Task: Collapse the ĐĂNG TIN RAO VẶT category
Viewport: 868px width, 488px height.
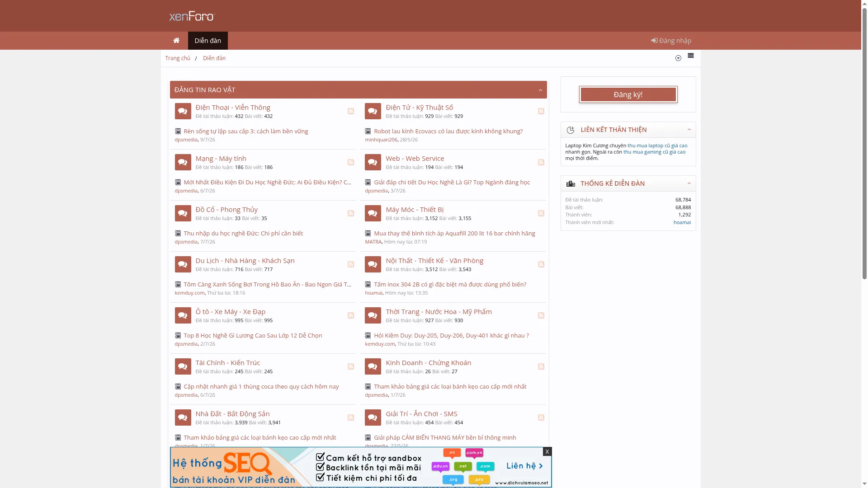Action: (x=540, y=90)
